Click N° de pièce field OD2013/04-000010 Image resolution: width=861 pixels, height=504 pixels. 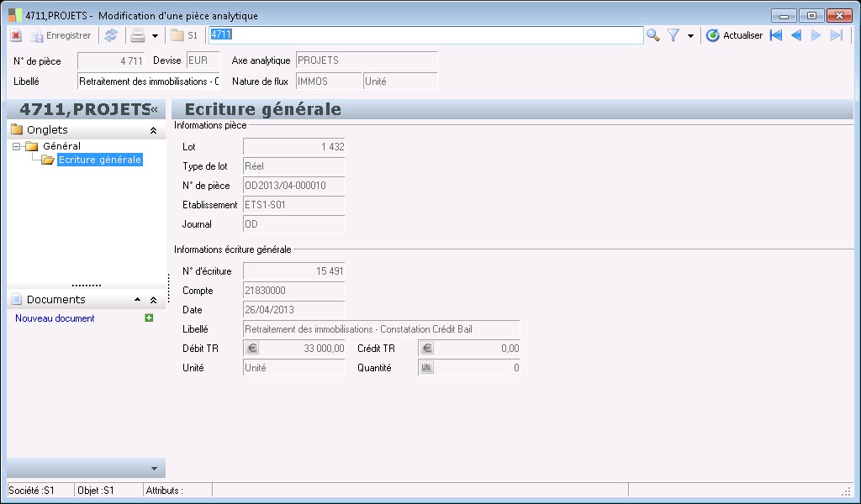click(293, 186)
